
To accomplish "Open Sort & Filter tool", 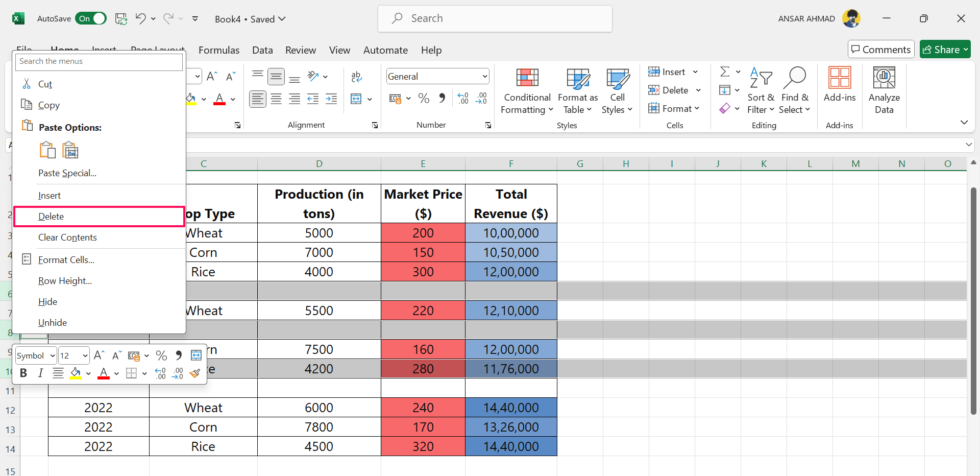I will coord(760,91).
